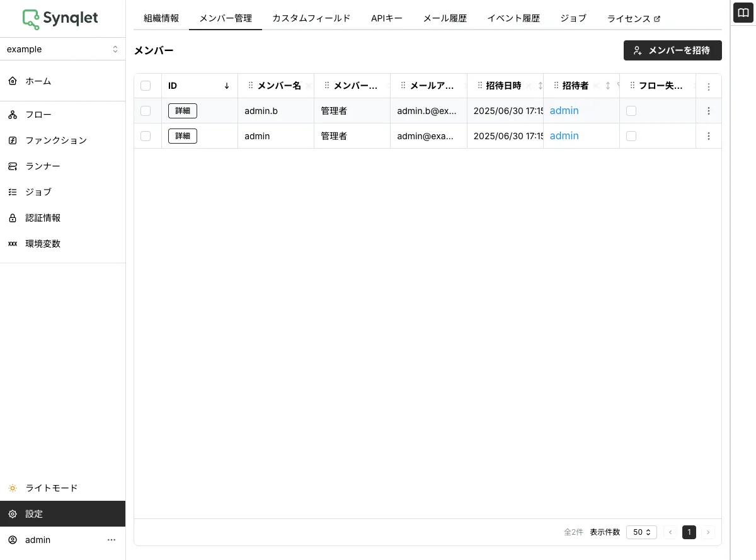Click the メールア... column drag handle

403,86
